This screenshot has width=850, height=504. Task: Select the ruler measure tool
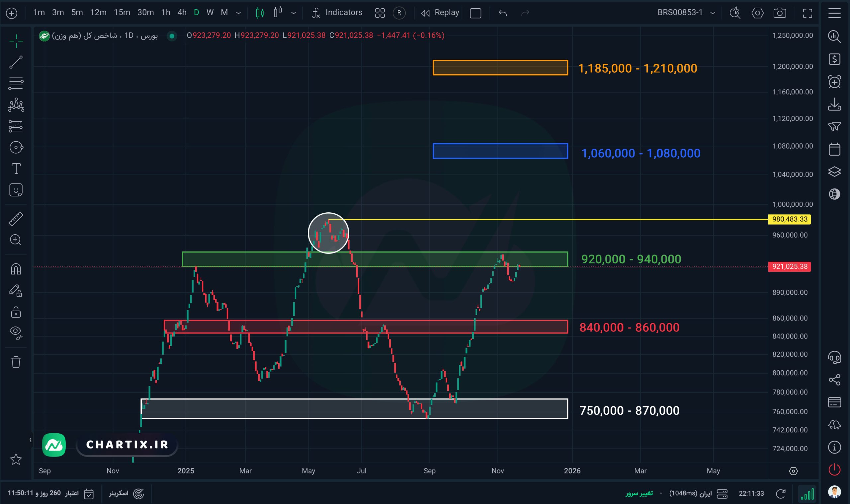click(16, 219)
